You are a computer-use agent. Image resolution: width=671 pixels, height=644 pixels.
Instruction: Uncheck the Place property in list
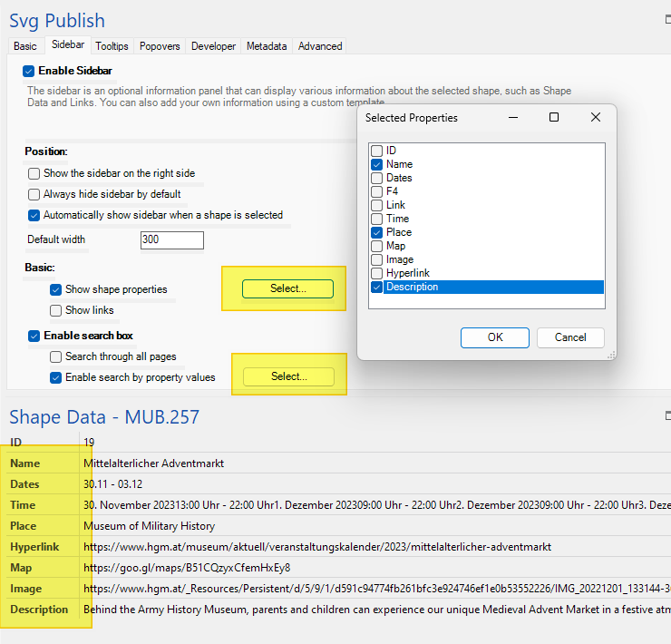pos(376,232)
